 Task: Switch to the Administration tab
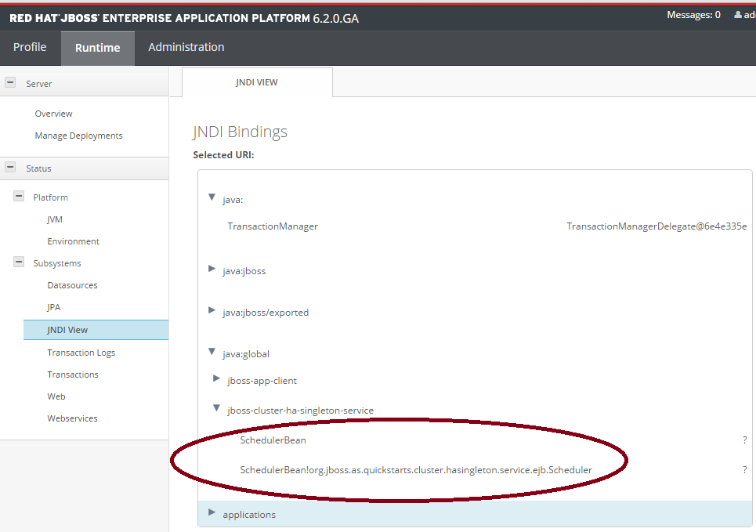pos(186,47)
